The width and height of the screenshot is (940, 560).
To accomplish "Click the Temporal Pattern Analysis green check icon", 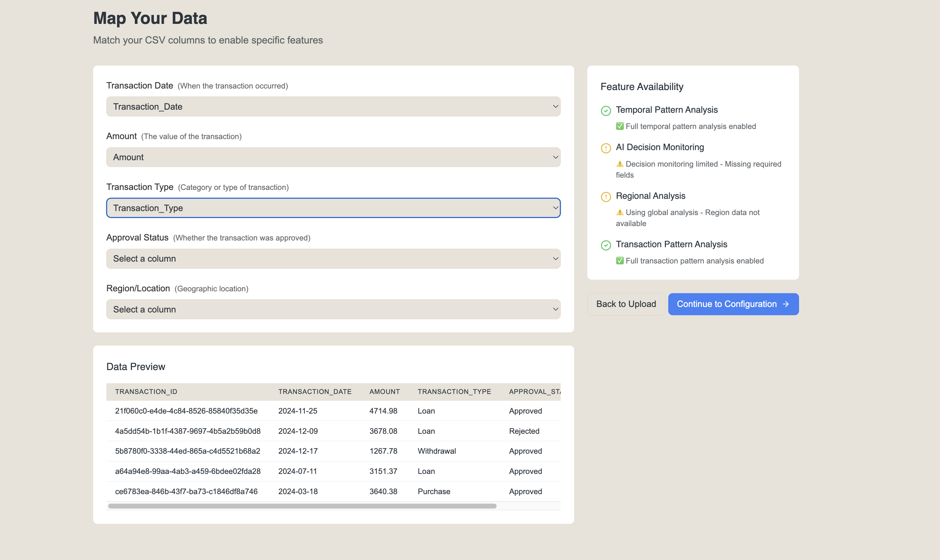I will pyautogui.click(x=606, y=111).
